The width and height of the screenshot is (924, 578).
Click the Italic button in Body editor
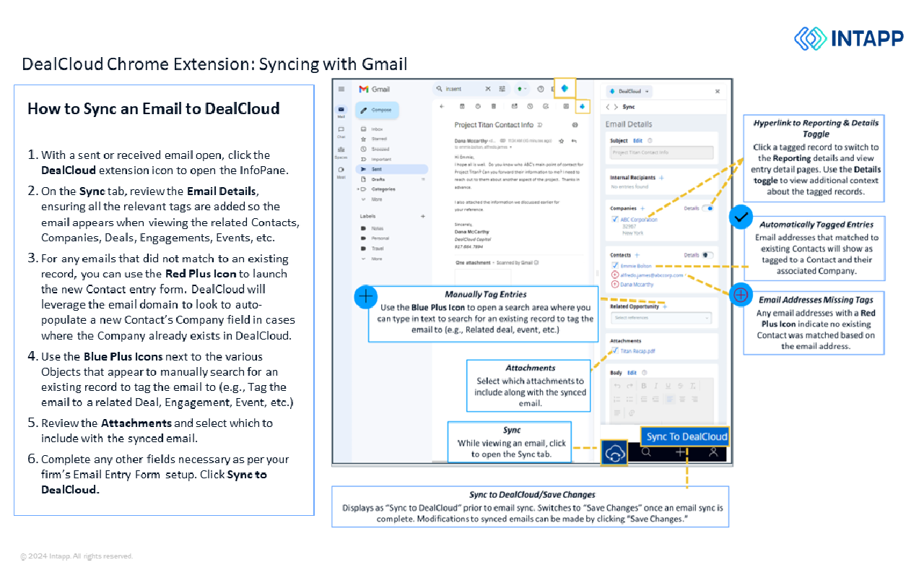click(x=655, y=386)
